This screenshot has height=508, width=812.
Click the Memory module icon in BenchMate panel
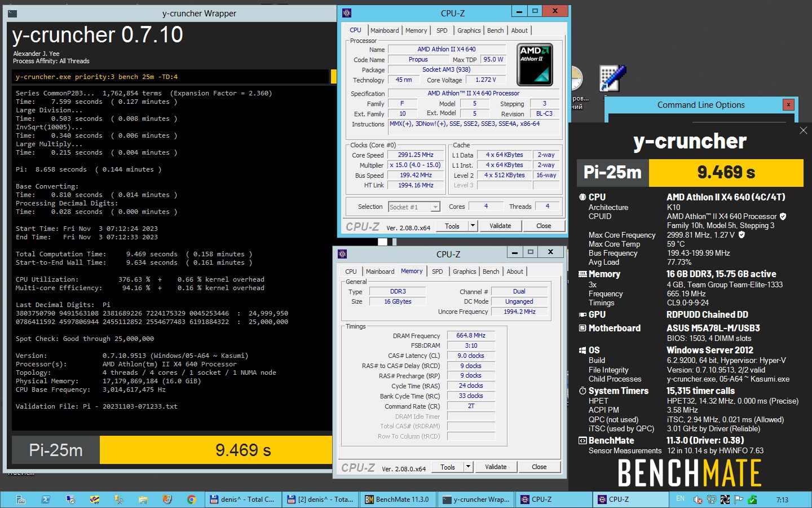pyautogui.click(x=582, y=274)
